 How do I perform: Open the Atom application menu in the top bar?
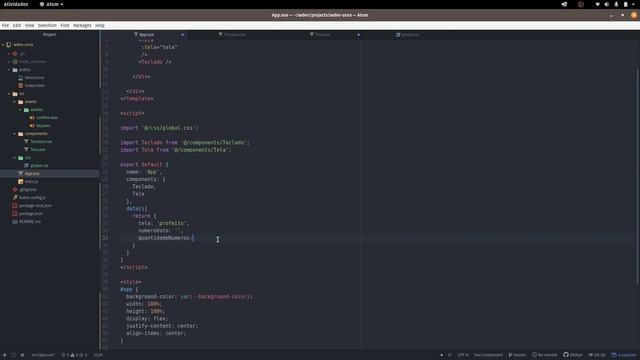click(x=51, y=4)
